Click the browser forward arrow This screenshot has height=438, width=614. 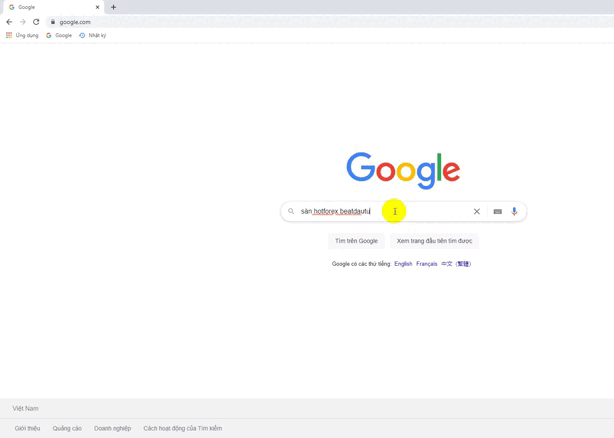click(23, 22)
